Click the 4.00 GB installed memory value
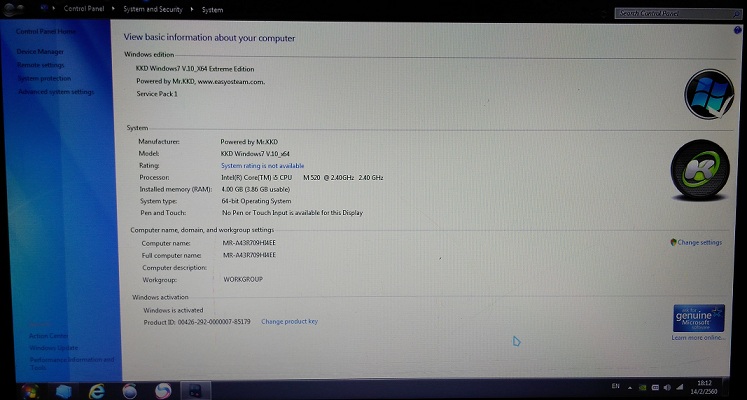 255,190
